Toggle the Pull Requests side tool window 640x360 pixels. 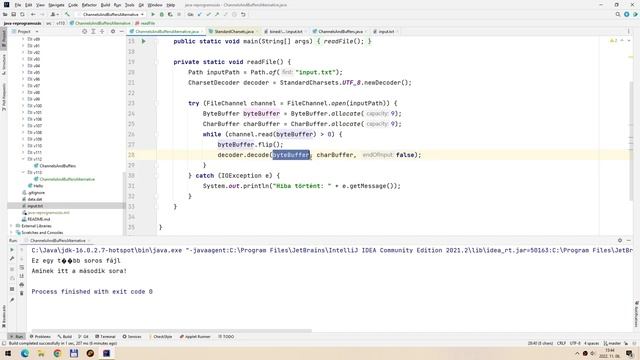pyautogui.click(x=4, y=96)
